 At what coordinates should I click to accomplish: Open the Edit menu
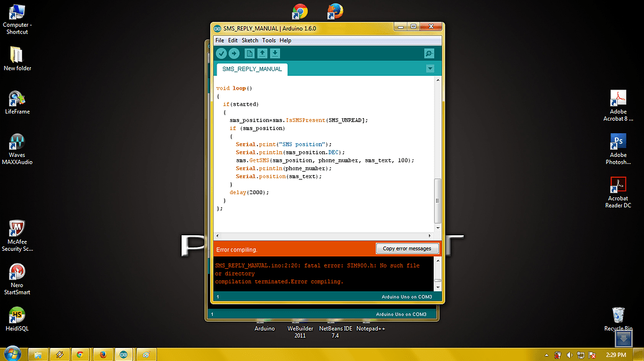point(233,40)
